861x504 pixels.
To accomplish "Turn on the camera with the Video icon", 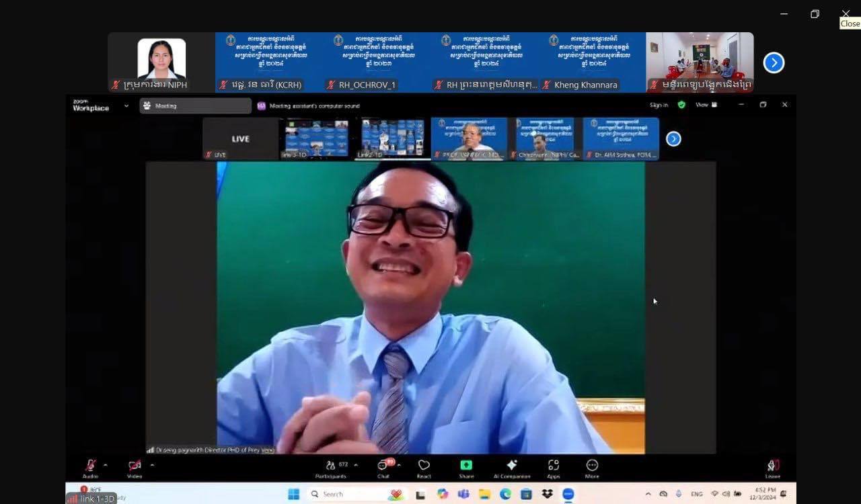I will tap(135, 466).
